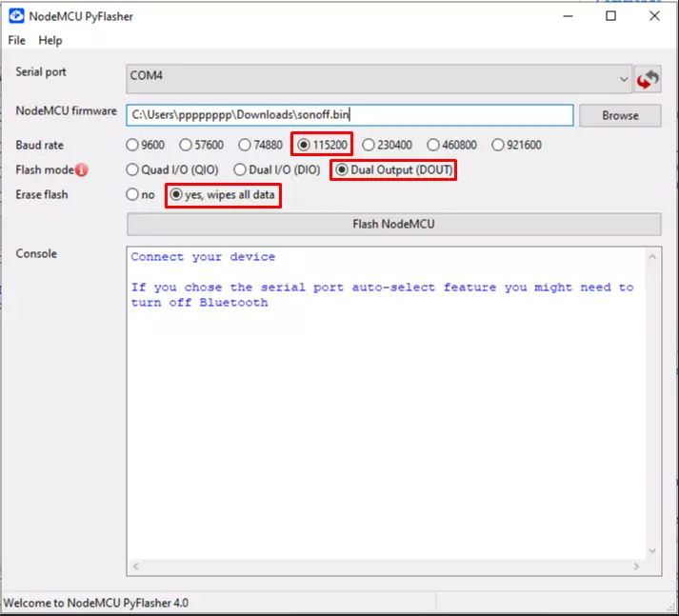Viewport: 679px width, 616px height.
Task: Minimize the NodeMCU PyFlasher window
Action: pyautogui.click(x=569, y=16)
